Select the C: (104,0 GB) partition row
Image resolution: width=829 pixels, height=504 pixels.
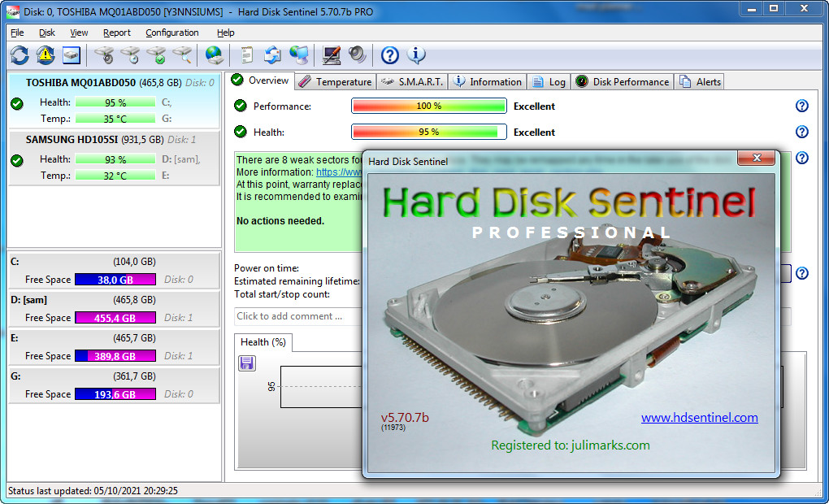[114, 270]
